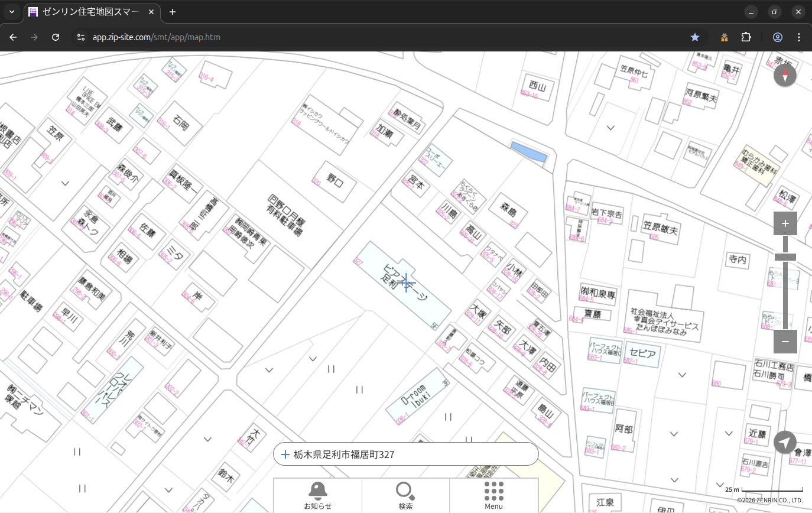The image size is (812, 513).
Task: Open the お知らせ notifications bell
Action: (317, 495)
